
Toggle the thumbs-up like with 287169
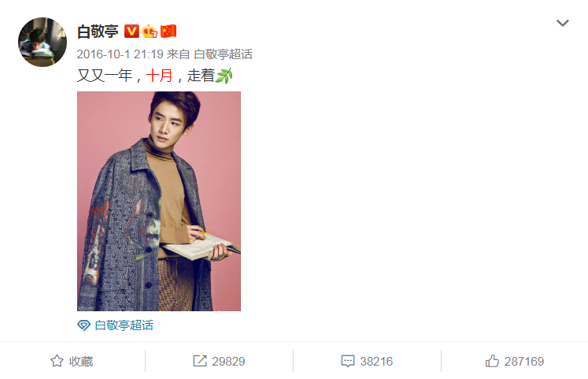click(x=515, y=361)
